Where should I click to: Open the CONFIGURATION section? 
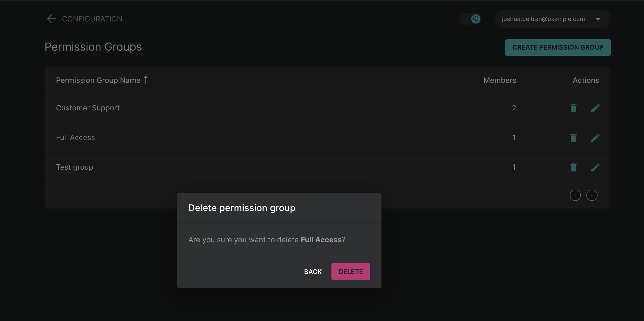[x=92, y=18]
